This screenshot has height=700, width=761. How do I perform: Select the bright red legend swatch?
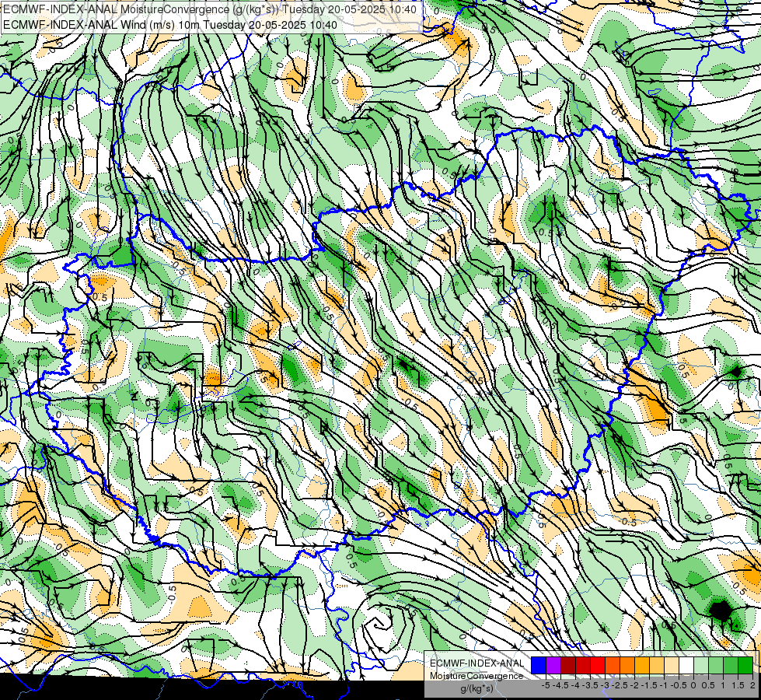598,665
